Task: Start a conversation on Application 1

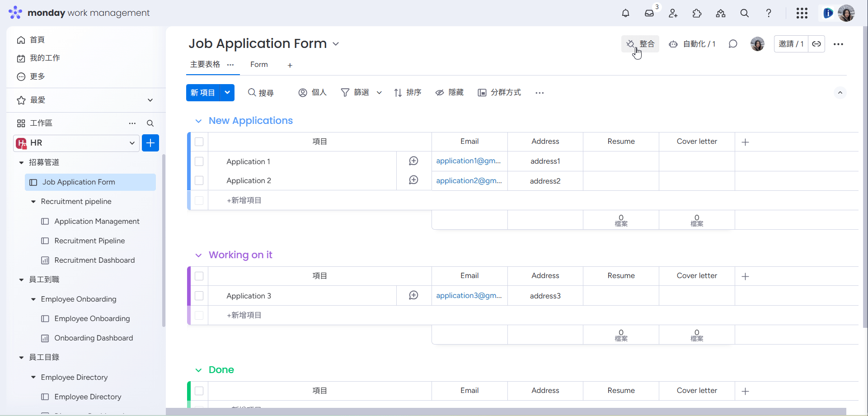Action: (413, 161)
